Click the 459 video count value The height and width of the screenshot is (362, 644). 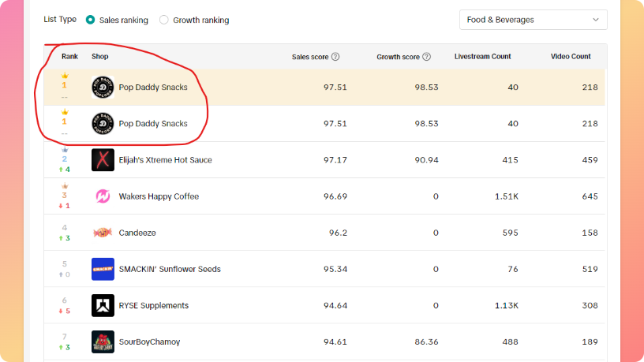point(590,160)
